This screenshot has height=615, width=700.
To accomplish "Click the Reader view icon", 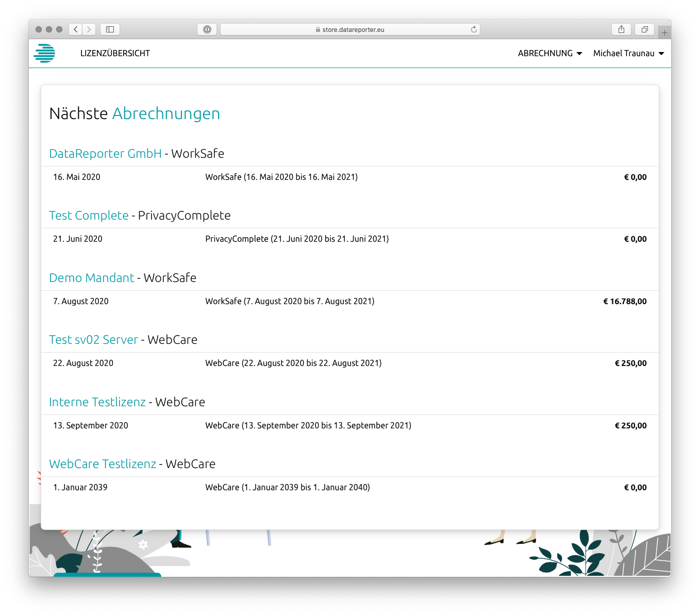I will click(207, 29).
